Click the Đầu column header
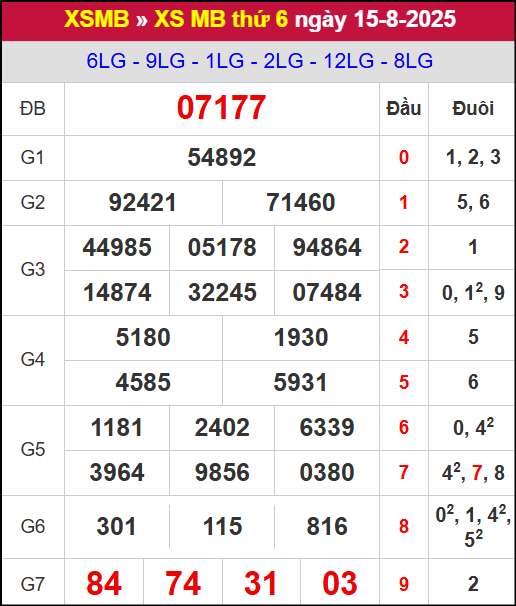Viewport: 516px width, 606px height. 404,108
